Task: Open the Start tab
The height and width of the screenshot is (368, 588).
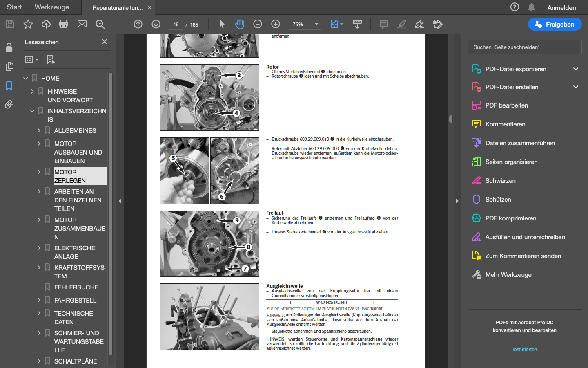Action: [14, 7]
